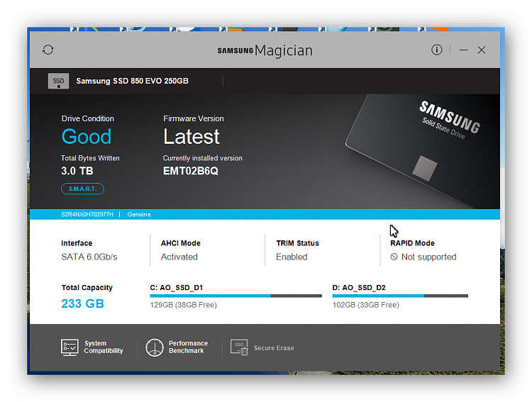Click the Latest firmware version text
This screenshot has width=532, height=402.
tap(192, 137)
